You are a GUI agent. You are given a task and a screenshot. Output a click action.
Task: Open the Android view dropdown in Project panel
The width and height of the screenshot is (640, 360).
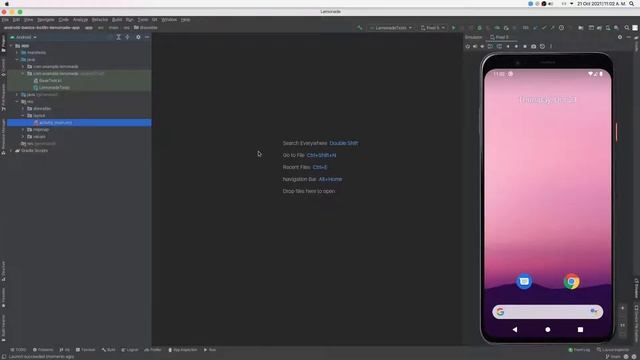[24, 37]
